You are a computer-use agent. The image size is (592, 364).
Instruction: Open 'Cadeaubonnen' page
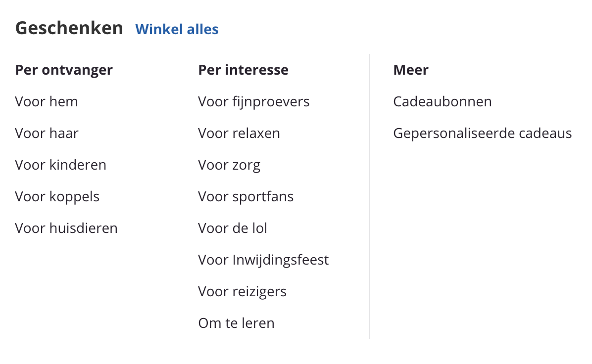pyautogui.click(x=443, y=102)
